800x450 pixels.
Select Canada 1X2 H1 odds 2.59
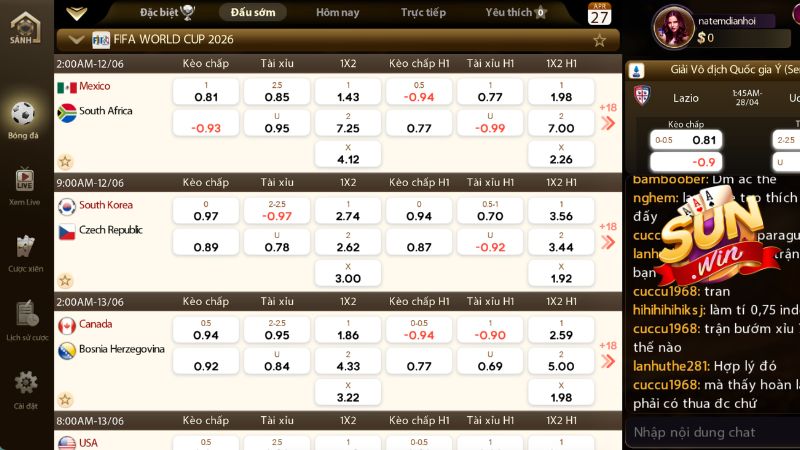coord(561,330)
